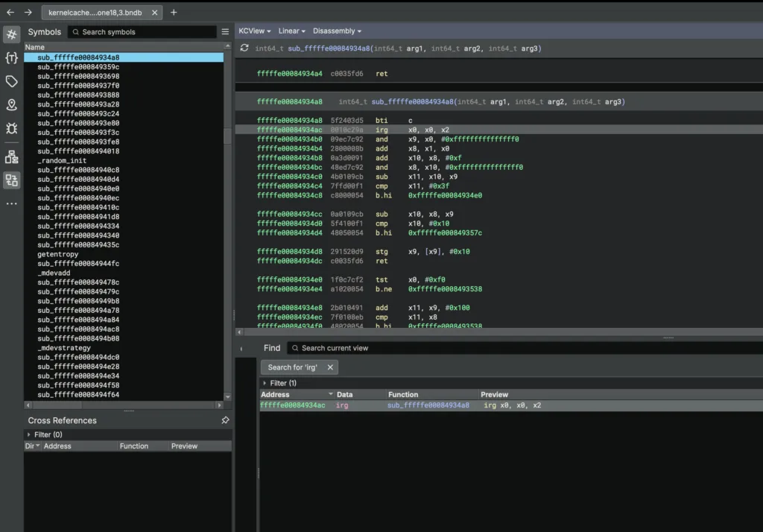Go forward with the right arrow

28,12
